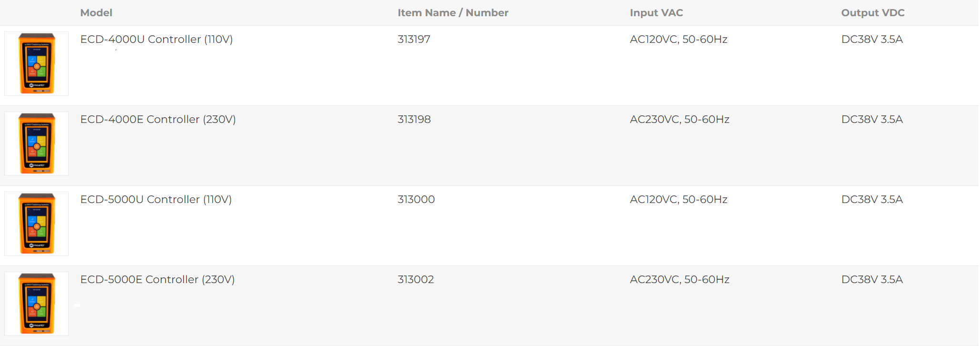Select item number 313000

416,199
